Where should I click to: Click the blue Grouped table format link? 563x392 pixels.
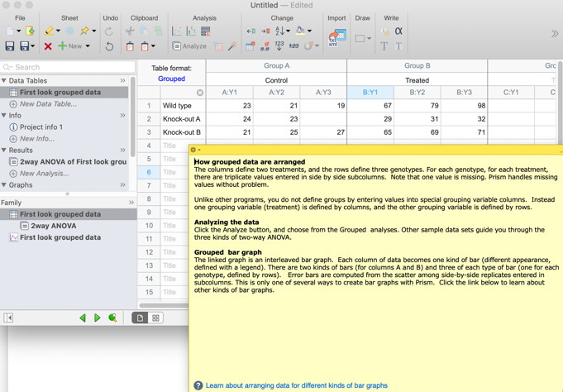(x=172, y=79)
